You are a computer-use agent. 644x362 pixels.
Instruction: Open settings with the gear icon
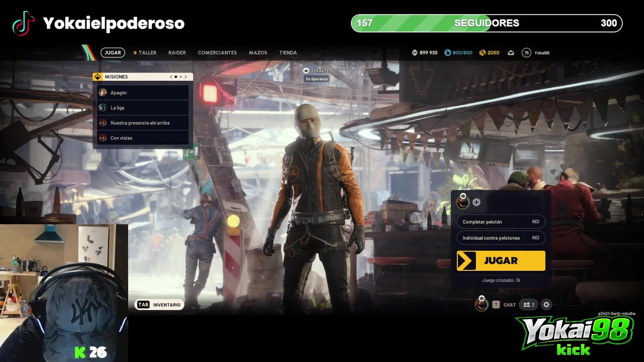coord(546,305)
